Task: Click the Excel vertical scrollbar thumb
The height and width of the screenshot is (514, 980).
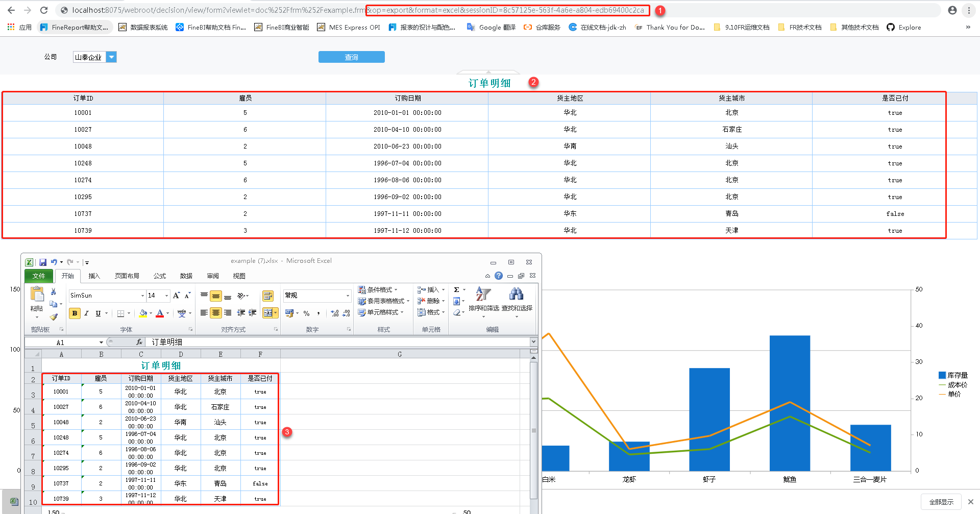Action: click(x=534, y=430)
